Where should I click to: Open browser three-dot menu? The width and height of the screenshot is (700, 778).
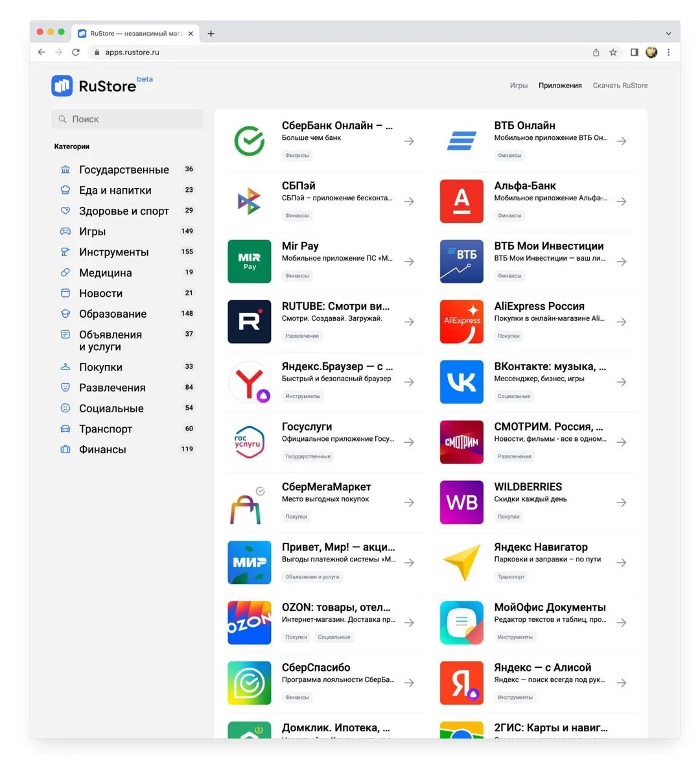[x=669, y=53]
